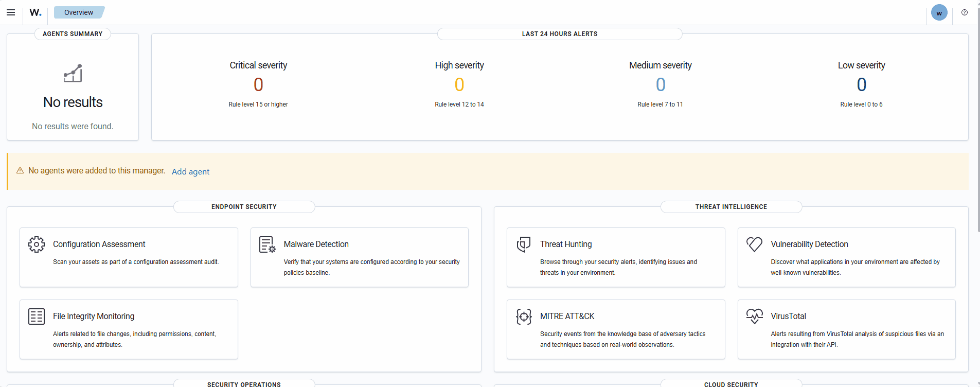Click the vertical page scrollbar

coord(978,129)
